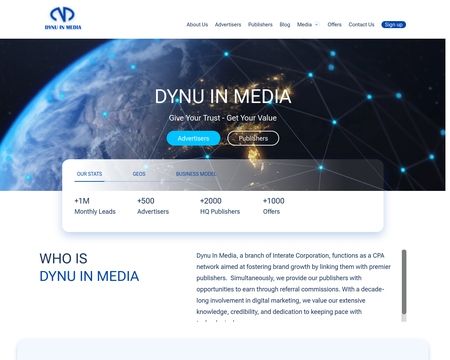Click the outlined Publishers hero button
This screenshot has width=450, height=360.
click(253, 138)
